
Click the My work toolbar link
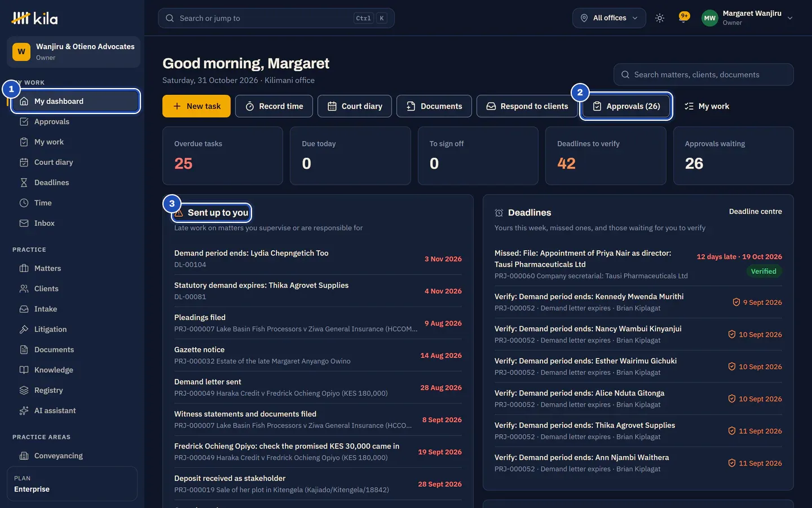tap(707, 106)
